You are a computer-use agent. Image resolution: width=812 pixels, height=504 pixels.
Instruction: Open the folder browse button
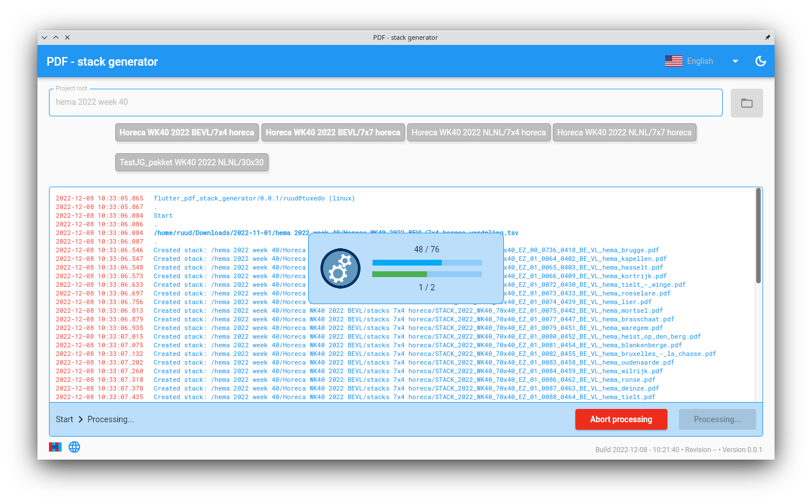pyautogui.click(x=746, y=103)
